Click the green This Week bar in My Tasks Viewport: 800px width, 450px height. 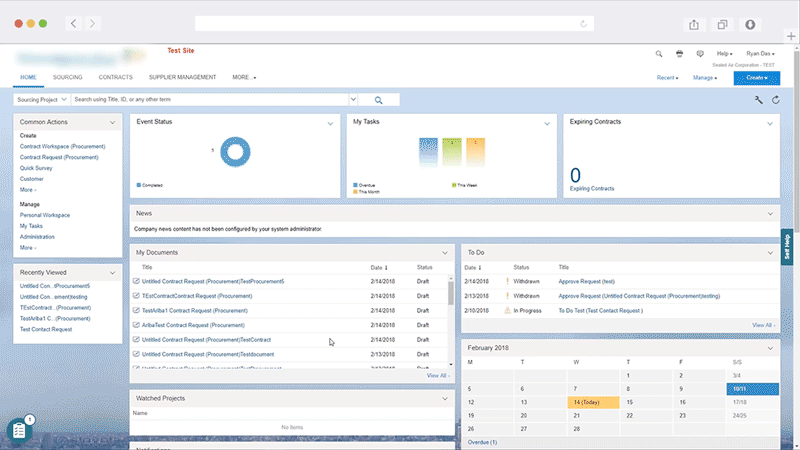[452, 152]
